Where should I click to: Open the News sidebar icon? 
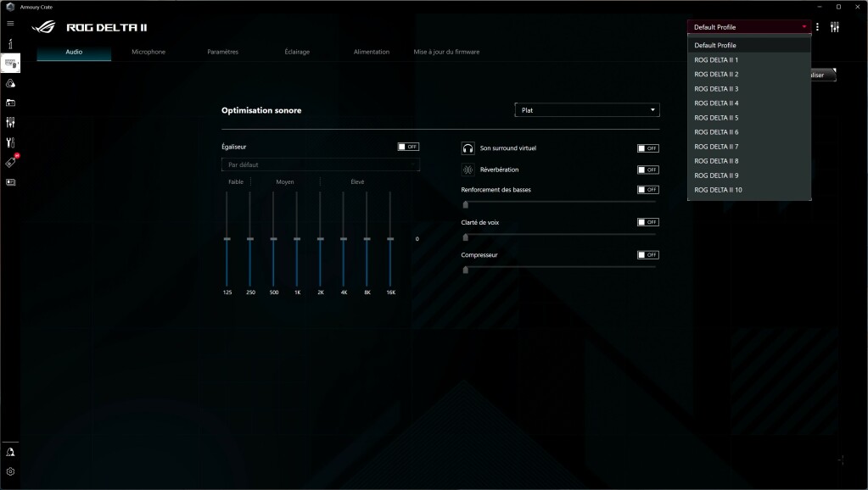tap(10, 182)
